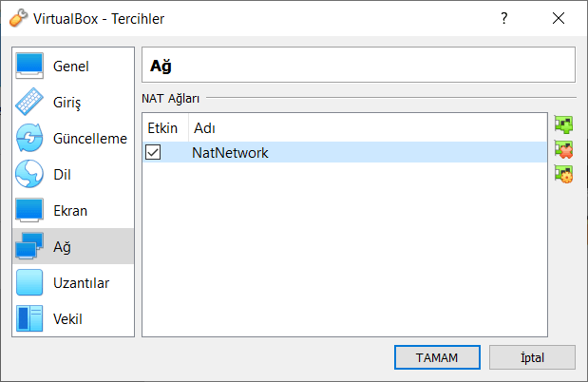The width and height of the screenshot is (588, 382).
Task: Select the NatNetwork row name
Action: pyautogui.click(x=230, y=152)
